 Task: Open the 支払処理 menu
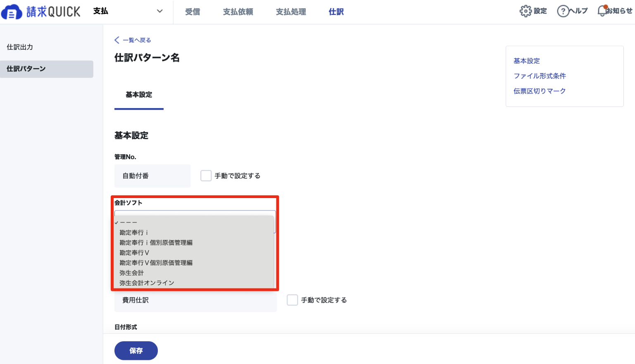pos(291,12)
